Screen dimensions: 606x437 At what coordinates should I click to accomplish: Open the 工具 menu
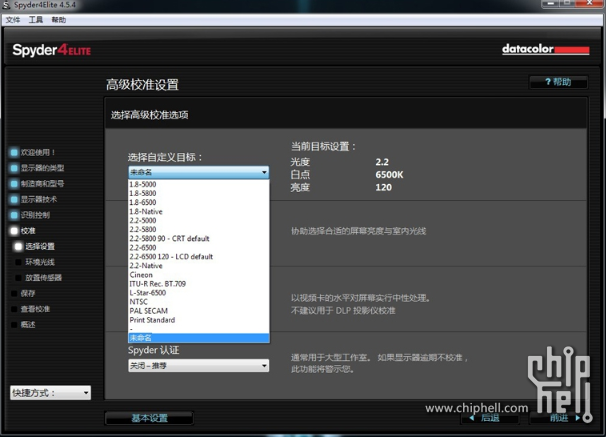pyautogui.click(x=36, y=20)
